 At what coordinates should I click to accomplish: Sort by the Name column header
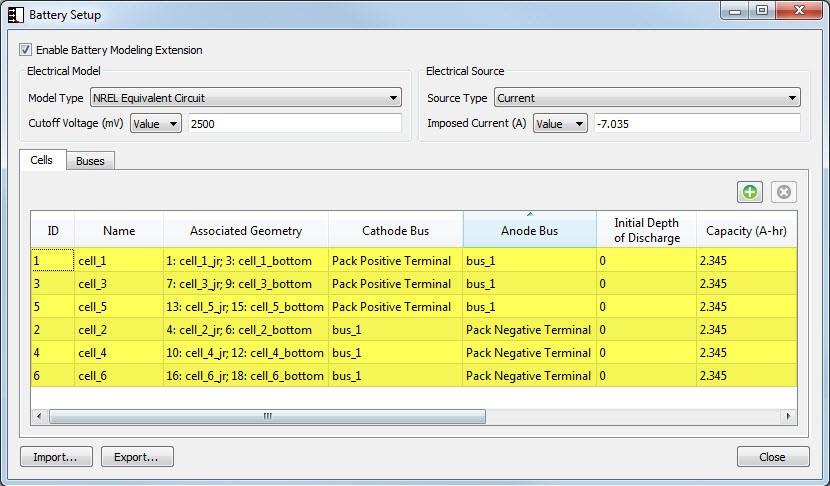(119, 231)
